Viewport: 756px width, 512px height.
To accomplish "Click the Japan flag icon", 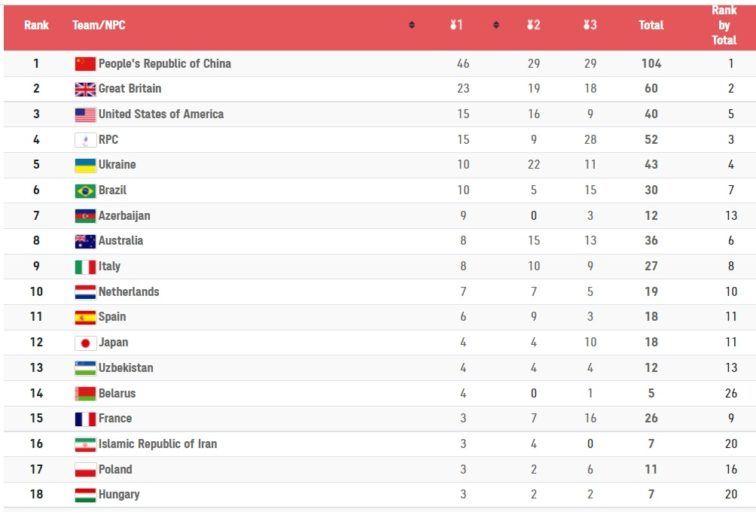I will pos(85,343).
